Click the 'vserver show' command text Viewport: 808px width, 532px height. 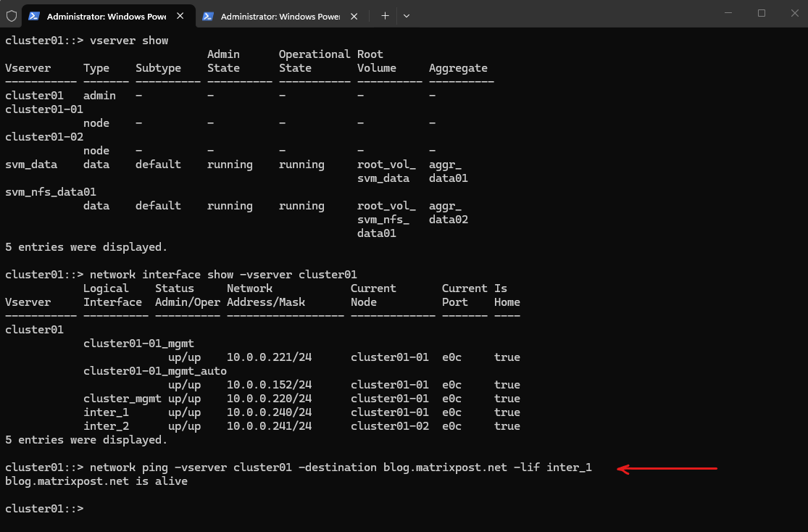[x=128, y=41]
